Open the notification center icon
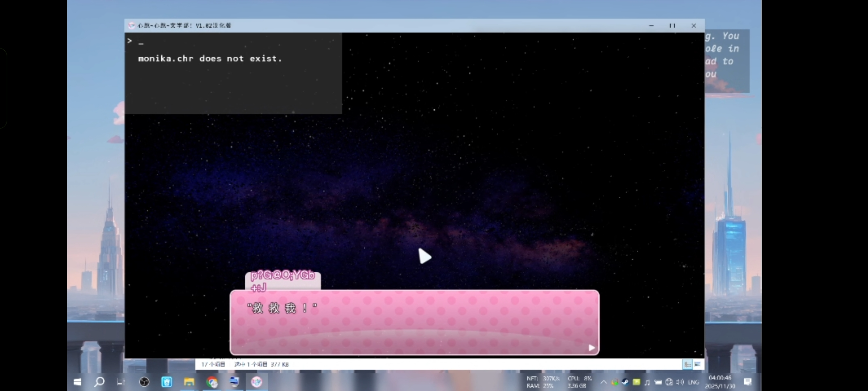868x391 pixels. [748, 382]
